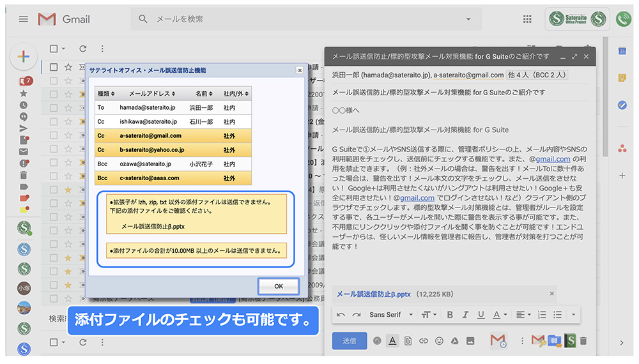Open the Google apps grid
This screenshot has width=639, height=364.
click(527, 19)
